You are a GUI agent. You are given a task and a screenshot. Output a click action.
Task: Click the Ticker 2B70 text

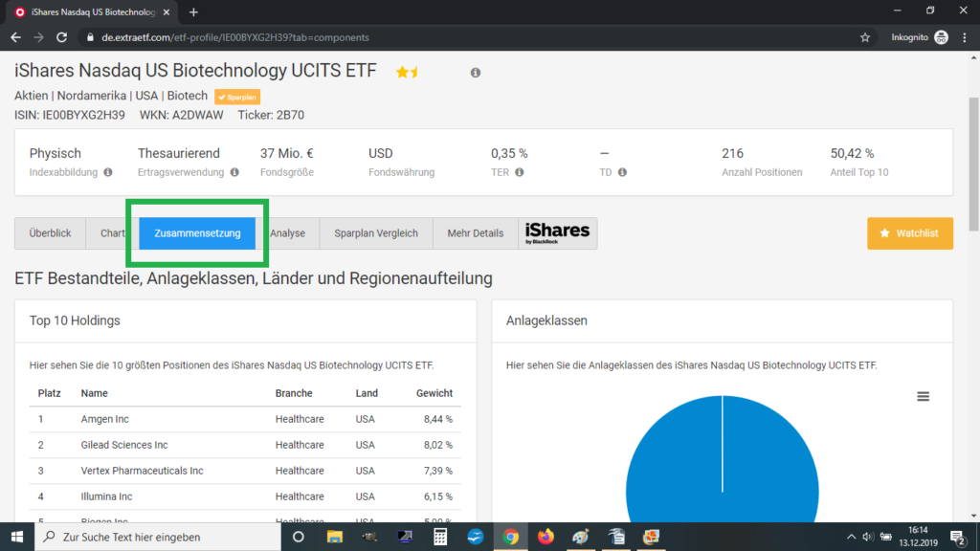click(x=271, y=115)
